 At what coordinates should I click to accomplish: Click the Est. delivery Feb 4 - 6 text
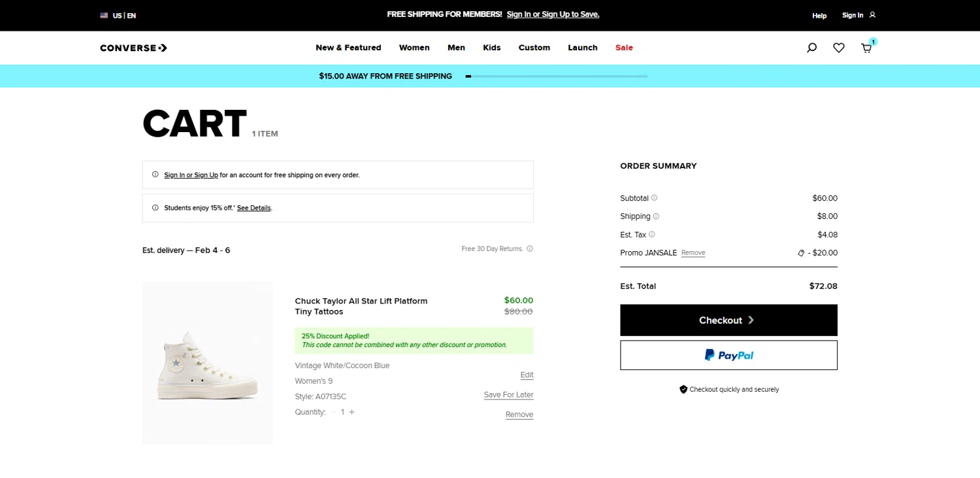(x=186, y=250)
